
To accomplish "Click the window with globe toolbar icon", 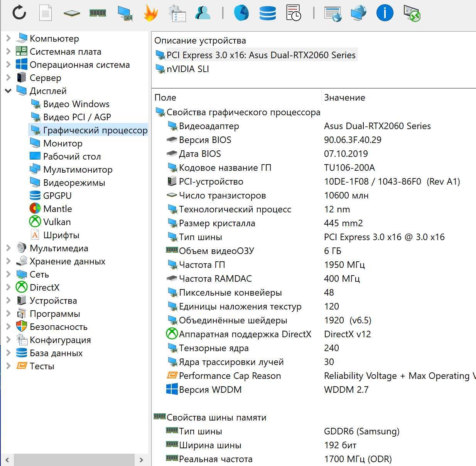I will (x=333, y=13).
